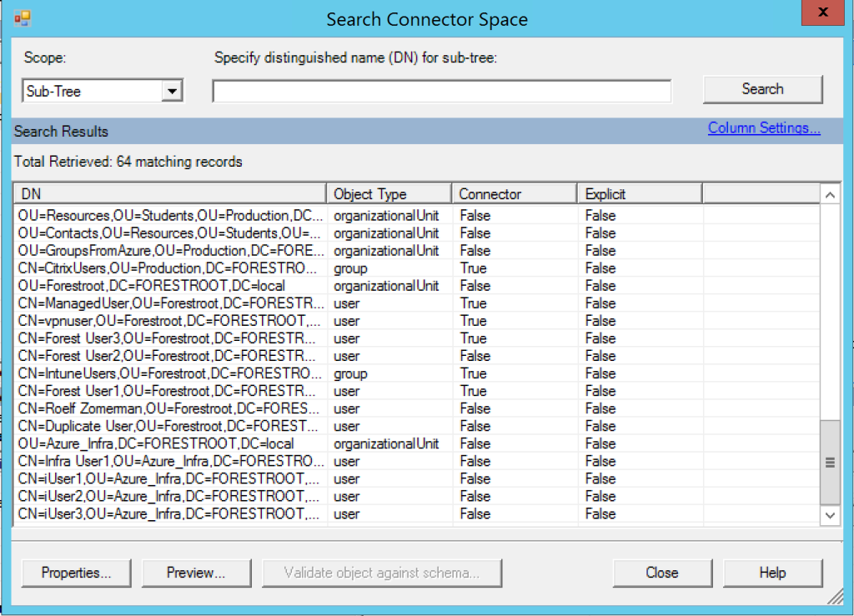Select the OU=Azure_Infra organizationalUnit row
This screenshot has width=854, height=616.
coord(417,443)
